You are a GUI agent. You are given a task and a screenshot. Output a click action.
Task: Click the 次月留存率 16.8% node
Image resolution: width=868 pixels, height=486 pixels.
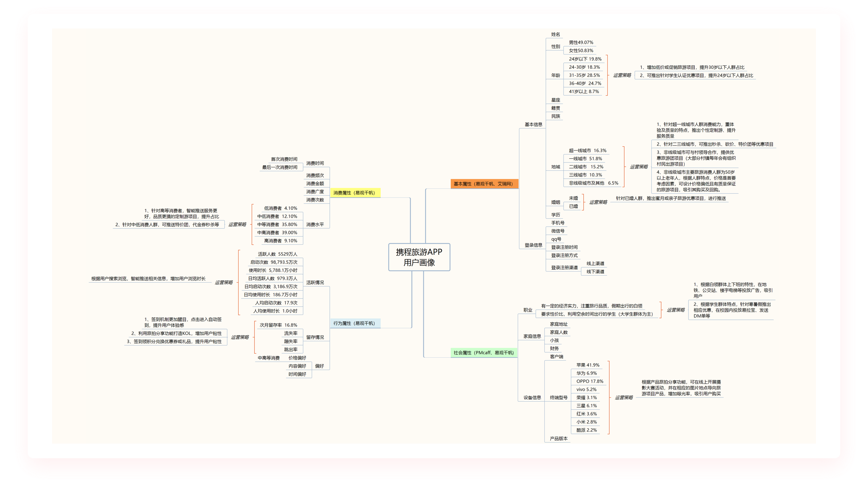tap(278, 325)
